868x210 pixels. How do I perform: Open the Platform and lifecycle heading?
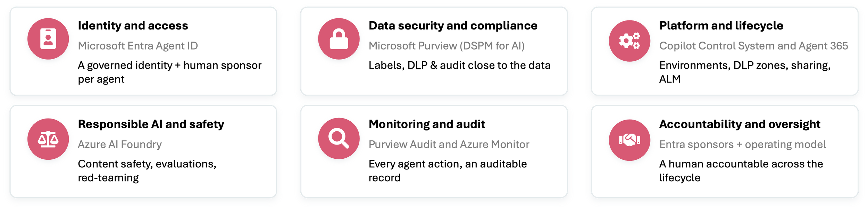point(721,26)
